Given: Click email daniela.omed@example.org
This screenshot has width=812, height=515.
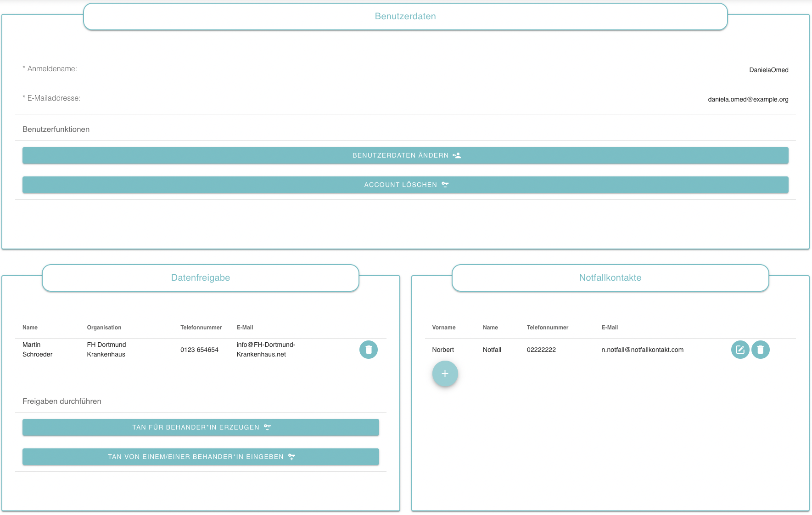Looking at the screenshot, I should 748,99.
